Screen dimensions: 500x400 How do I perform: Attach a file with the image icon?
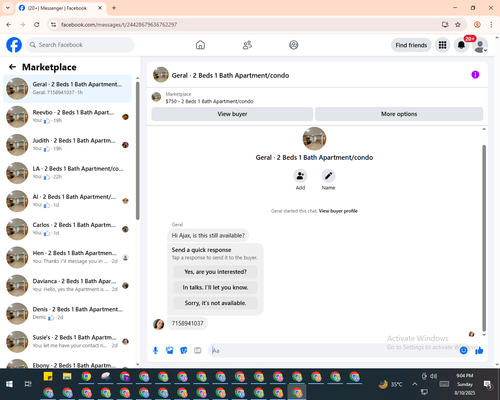(x=170, y=350)
